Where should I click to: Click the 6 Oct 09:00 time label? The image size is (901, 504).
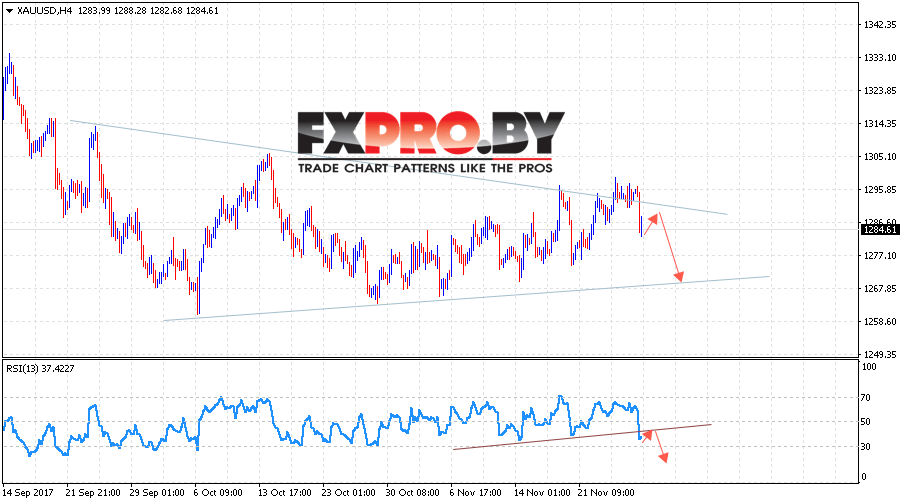click(218, 493)
